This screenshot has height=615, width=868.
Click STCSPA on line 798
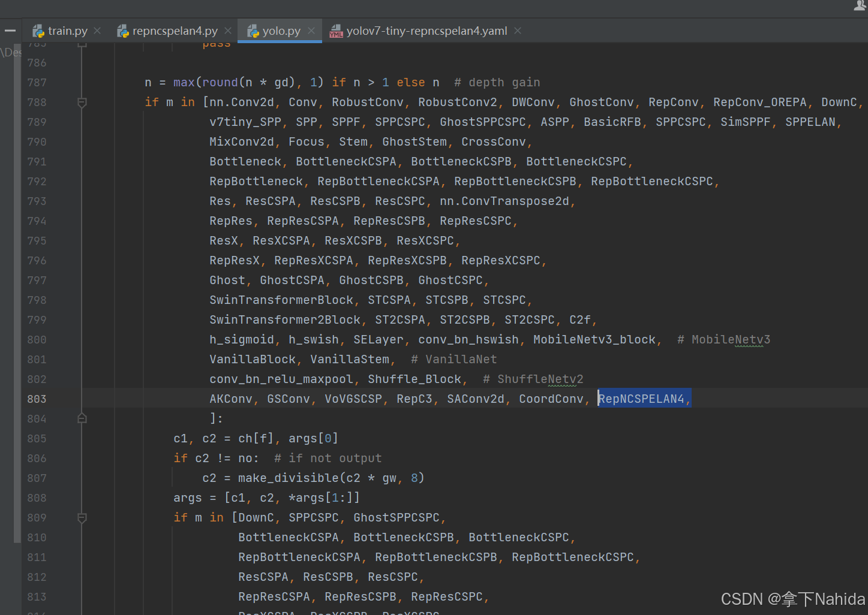tap(389, 300)
